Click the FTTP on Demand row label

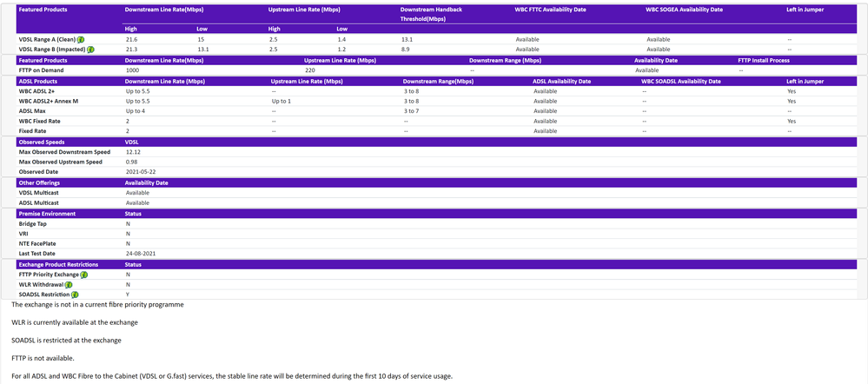41,70
